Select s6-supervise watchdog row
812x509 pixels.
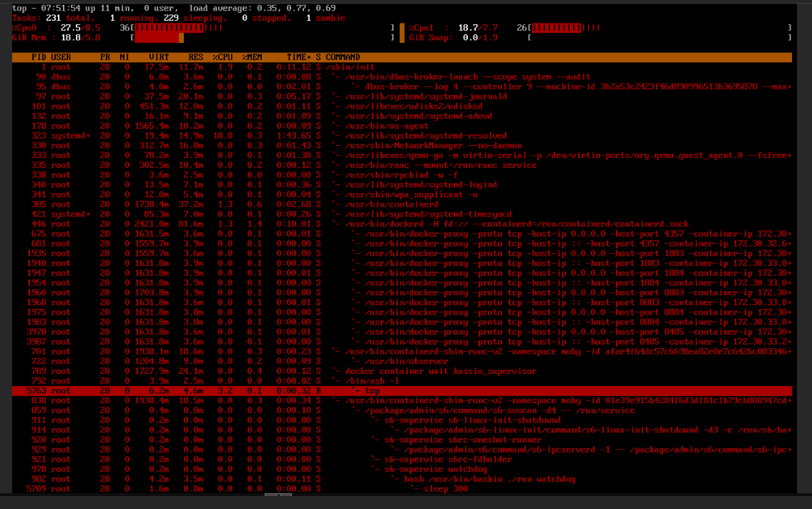click(402, 470)
